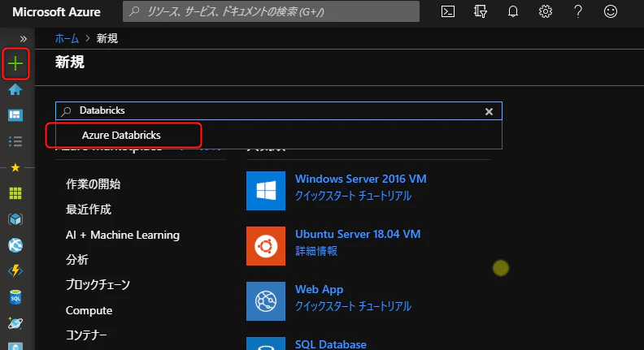
Task: Open the Home icon in sidebar
Action: [15, 89]
